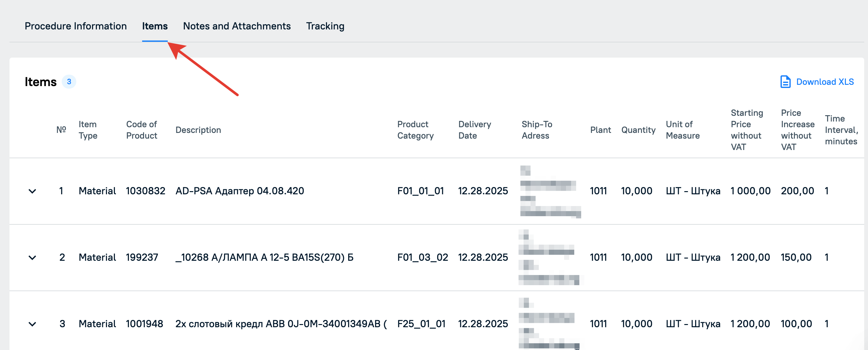Viewport: 868px width, 350px height.
Task: Click the Starting Price without VAT header
Action: click(x=747, y=130)
